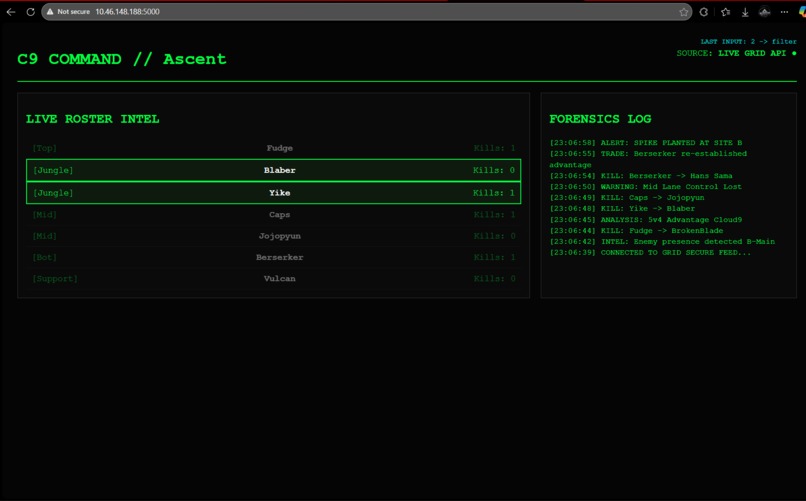806x501 pixels.
Task: Click the ANALYSIS: 5v4 Advantage Cloud9 entry
Action: pyautogui.click(x=646, y=219)
